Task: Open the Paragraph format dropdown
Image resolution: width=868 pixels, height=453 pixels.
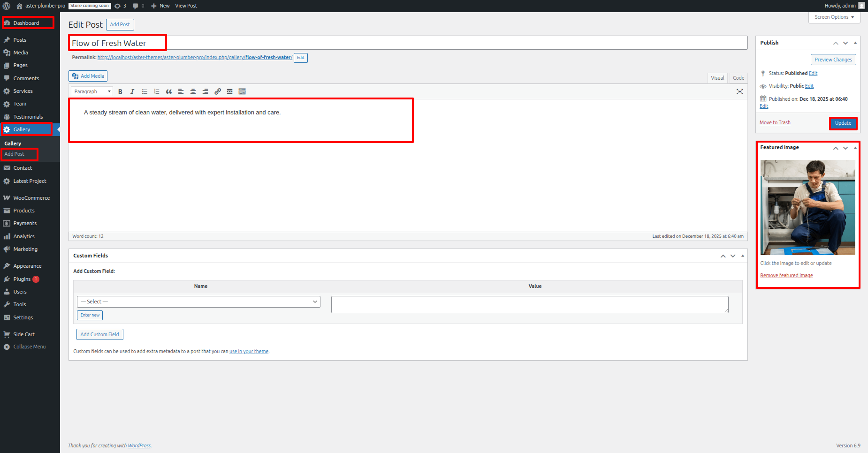Action: pos(92,92)
